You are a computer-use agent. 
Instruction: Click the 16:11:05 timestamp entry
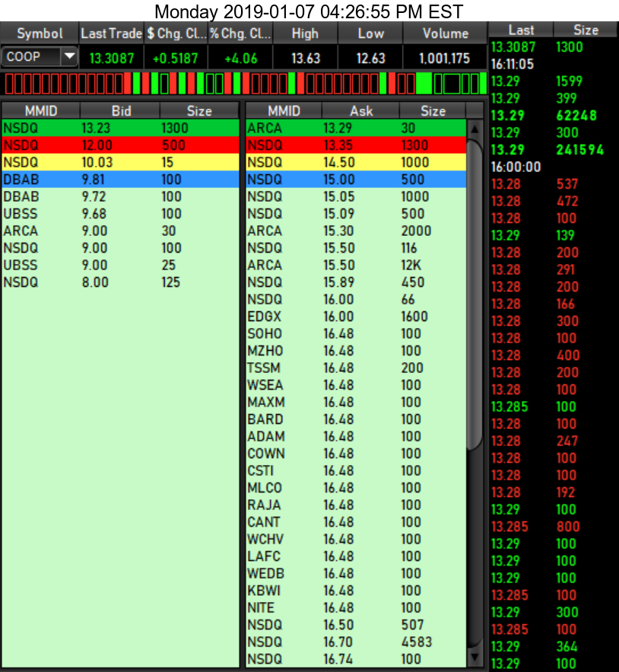(513, 64)
